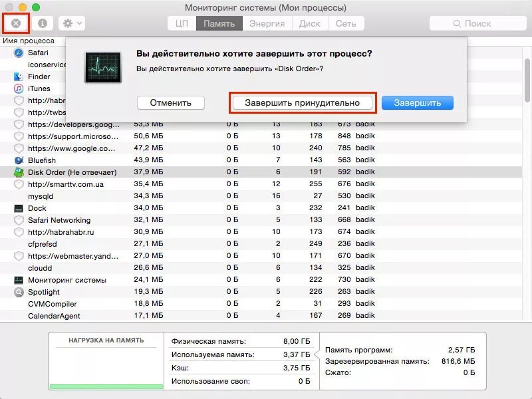Click Используемая память 3,37 ГБ value
Viewport: 532px width, 399px height.
[x=297, y=354]
